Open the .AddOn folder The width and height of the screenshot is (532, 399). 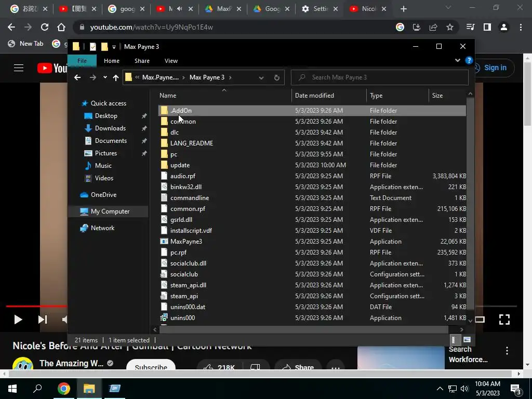pyautogui.click(x=312, y=111)
